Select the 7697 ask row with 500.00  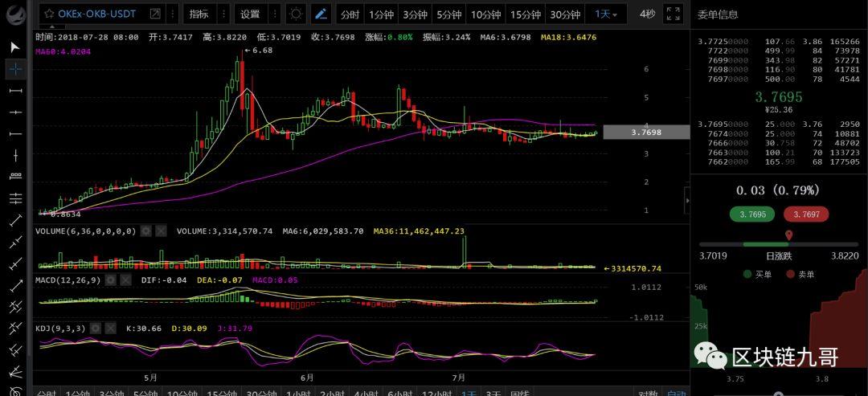click(x=778, y=79)
